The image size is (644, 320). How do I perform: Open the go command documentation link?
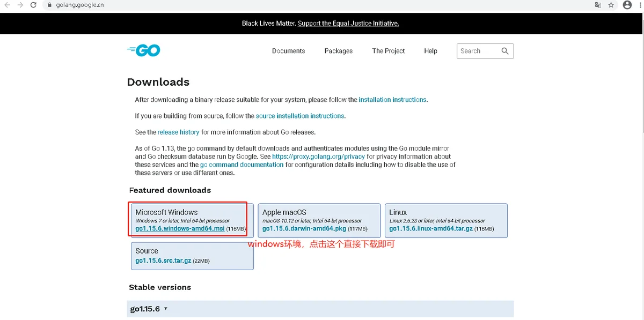pyautogui.click(x=241, y=165)
